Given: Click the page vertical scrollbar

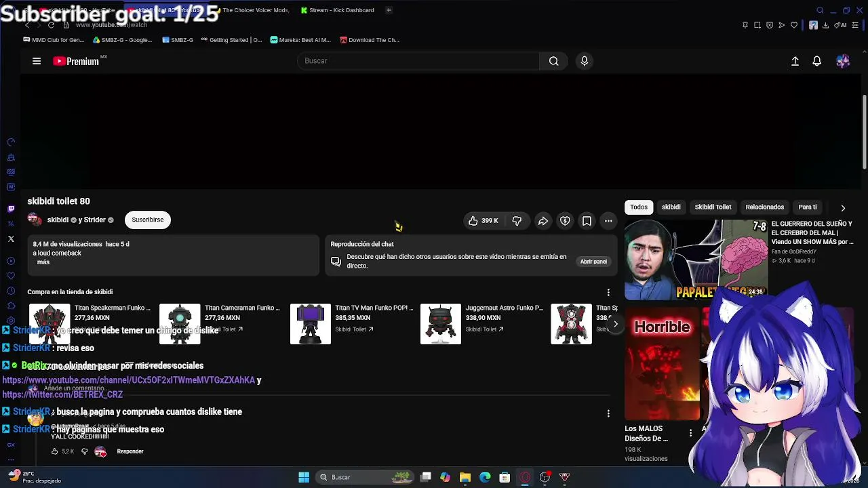Looking at the screenshot, I should click(864, 132).
